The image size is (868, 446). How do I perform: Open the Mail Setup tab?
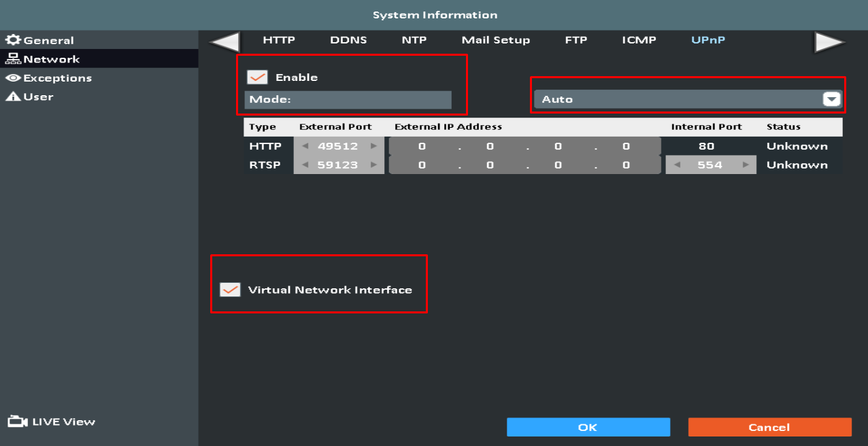(x=496, y=40)
